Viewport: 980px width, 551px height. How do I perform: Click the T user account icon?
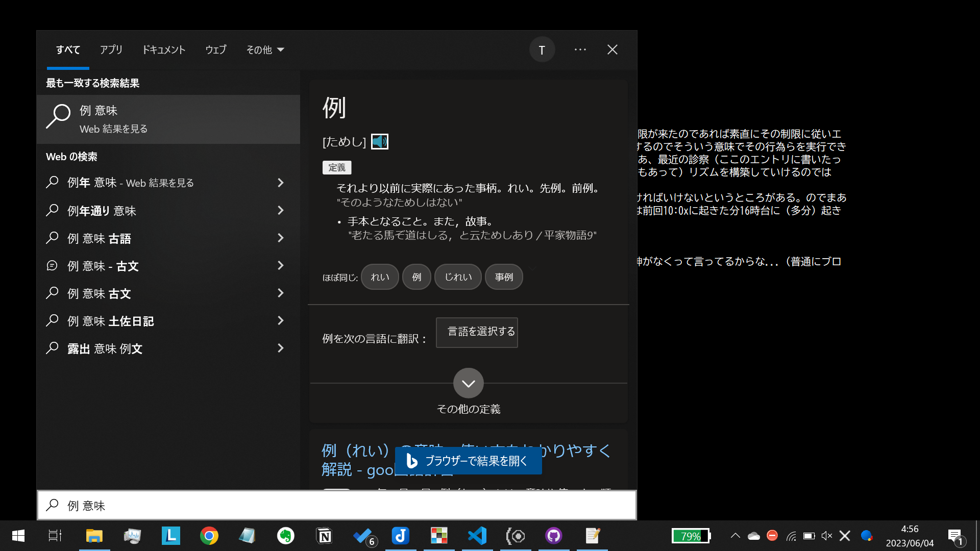coord(542,50)
